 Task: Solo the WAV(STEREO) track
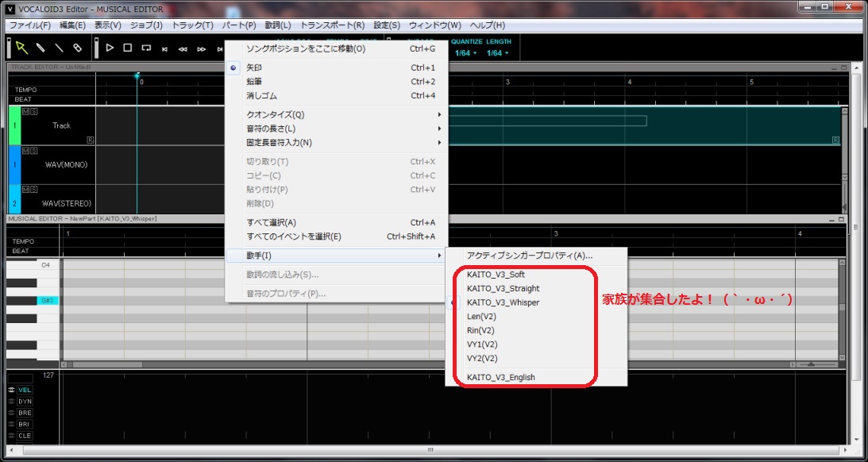34,189
